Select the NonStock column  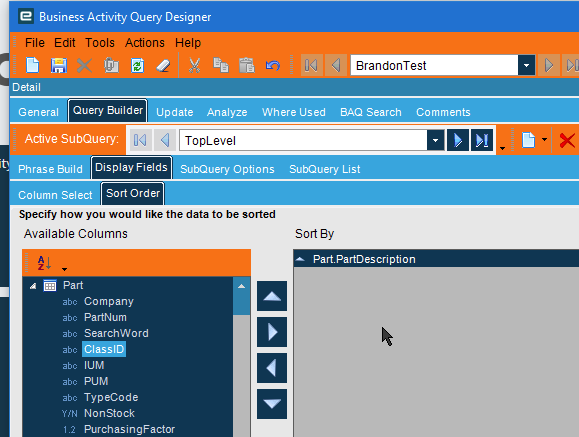pos(109,413)
